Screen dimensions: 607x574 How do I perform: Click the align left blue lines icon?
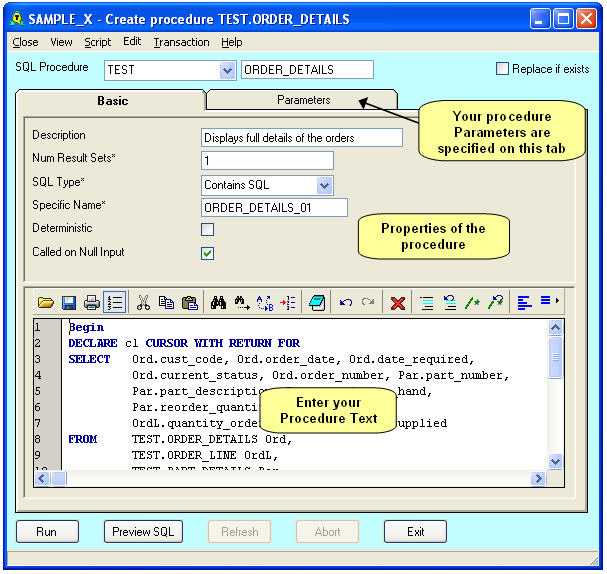525,302
